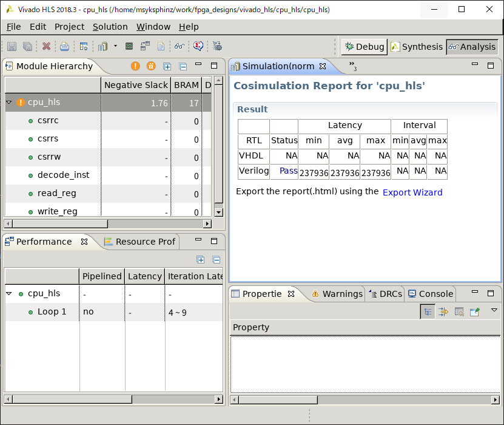Screen dimensions: 504x425
Task: Click the orange info icon in Module Hierarchy header
Action: coord(151,66)
